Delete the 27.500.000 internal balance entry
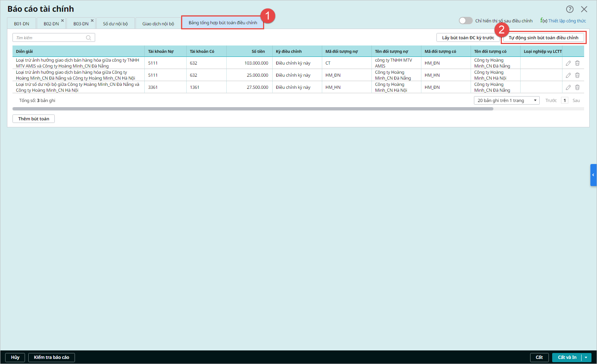 tap(577, 87)
